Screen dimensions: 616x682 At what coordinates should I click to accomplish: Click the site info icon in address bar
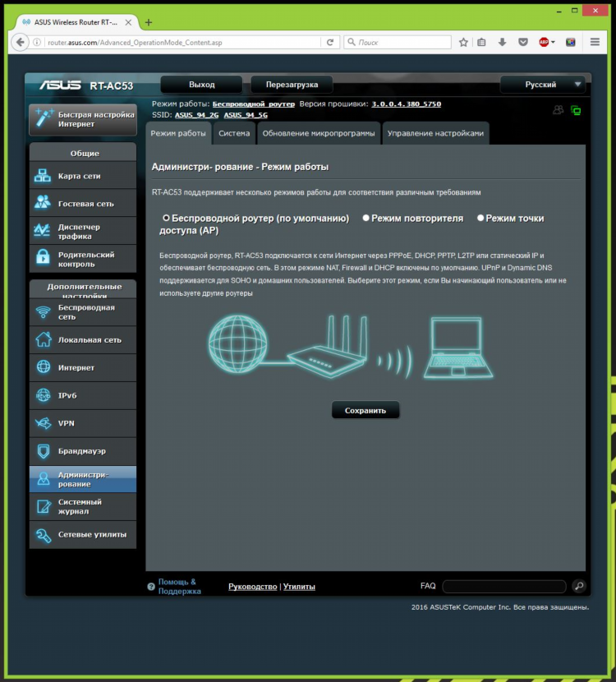coord(38,42)
